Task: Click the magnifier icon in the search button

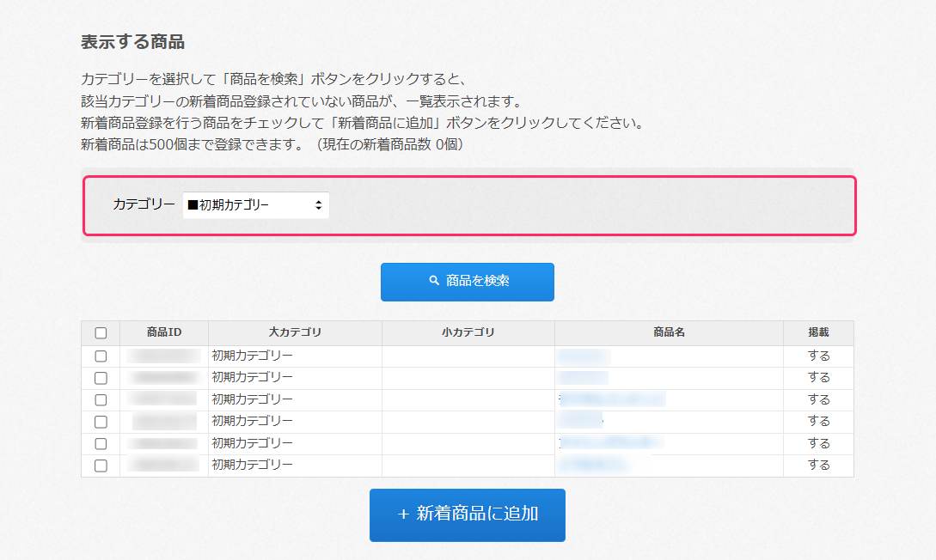Action: tap(434, 281)
